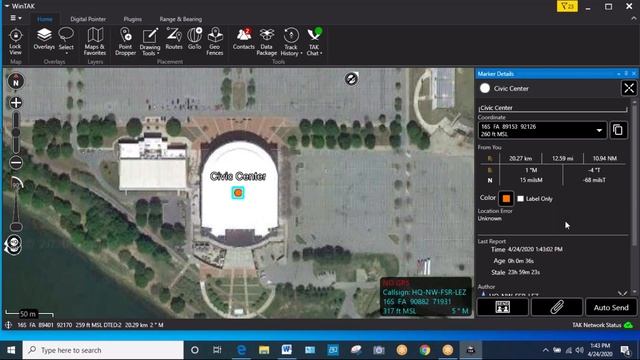Collapse the ribbon with the chevron

coord(633,19)
